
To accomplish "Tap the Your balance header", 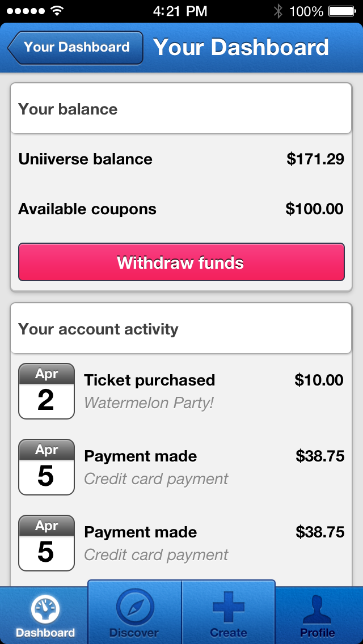I will pos(181,109).
